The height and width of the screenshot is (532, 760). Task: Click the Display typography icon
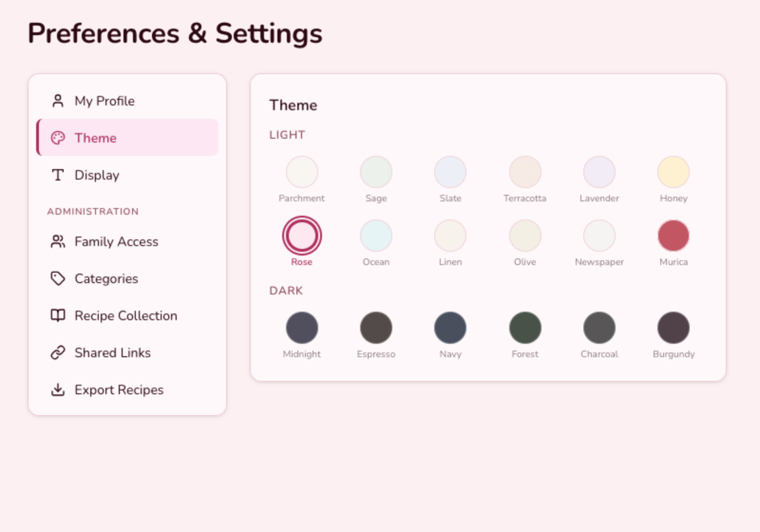[58, 175]
